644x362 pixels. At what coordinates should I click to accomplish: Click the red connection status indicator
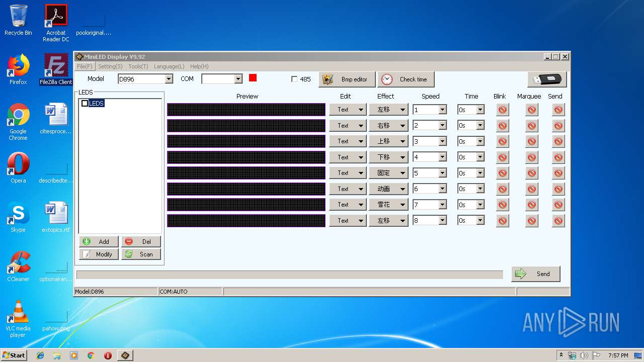253,78
